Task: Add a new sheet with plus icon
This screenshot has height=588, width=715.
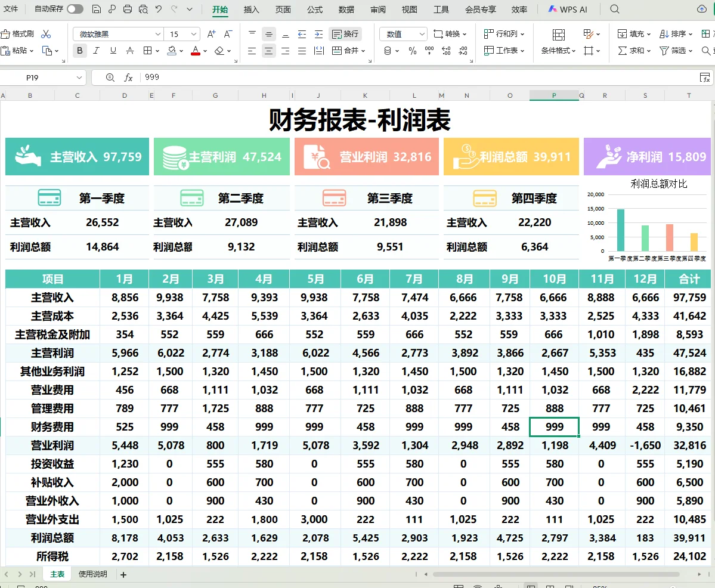Action: pos(123,575)
